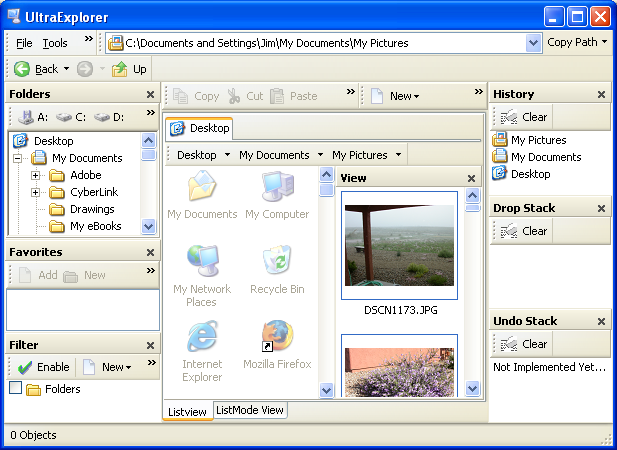Click the Internet Explorer icon
Screen dimensions: 617x450
[x=202, y=336]
